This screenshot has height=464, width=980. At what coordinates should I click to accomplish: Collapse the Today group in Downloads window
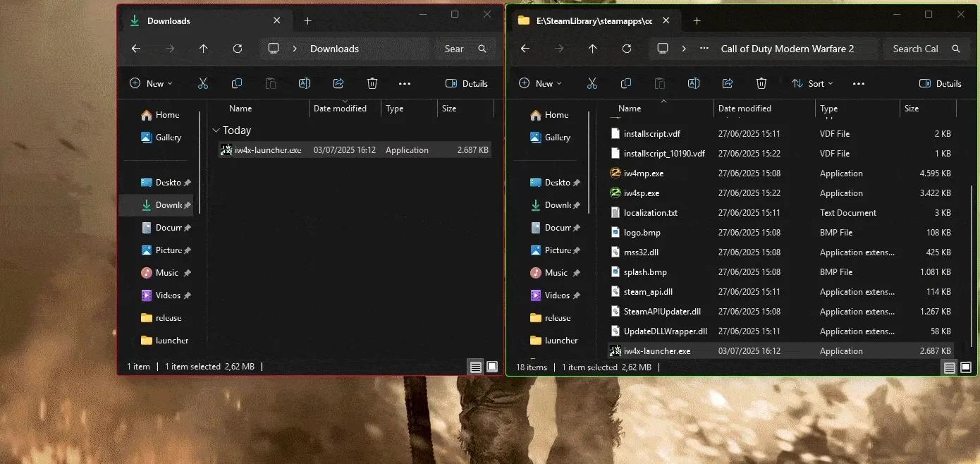pos(215,130)
